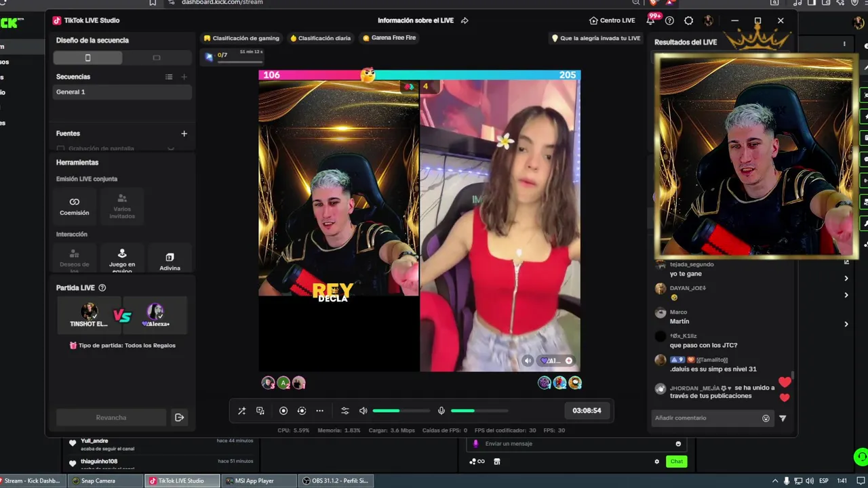Open Kick chat settings gear

[x=656, y=462]
